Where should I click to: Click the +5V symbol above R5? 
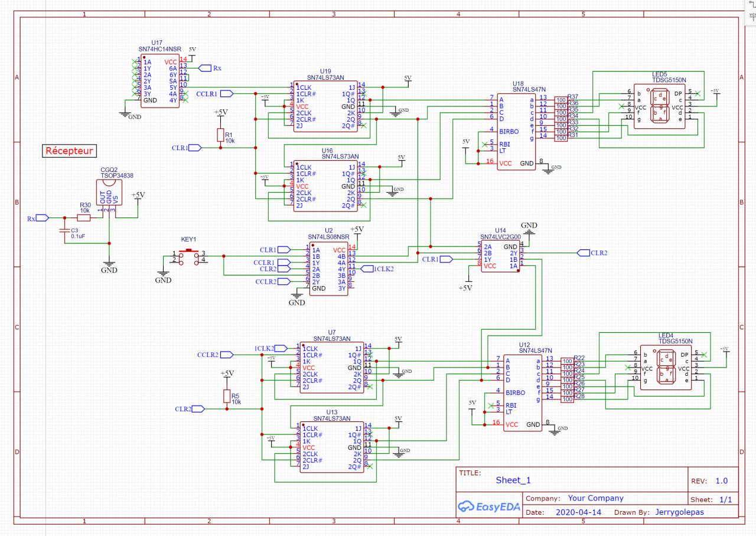pos(227,376)
